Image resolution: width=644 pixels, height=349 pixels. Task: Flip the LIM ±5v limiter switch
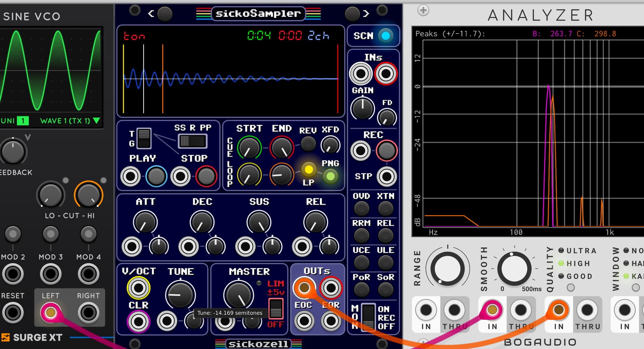(276, 309)
